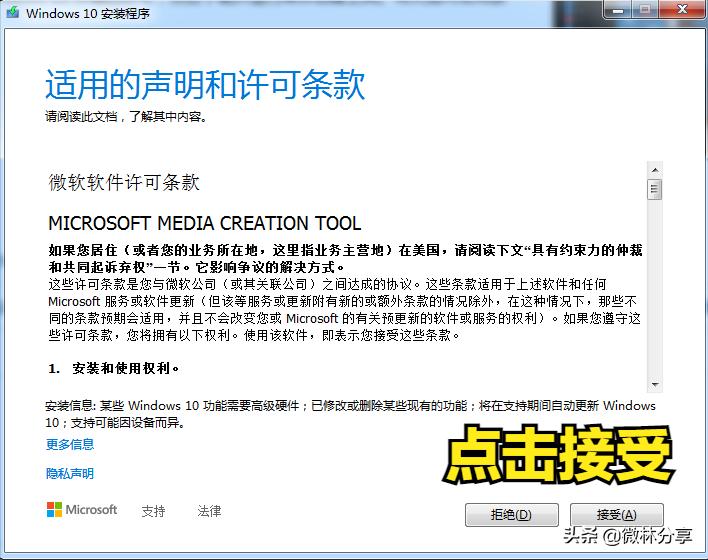
Task: Click the title 适用的声明和许可条款
Action: pos(205,84)
